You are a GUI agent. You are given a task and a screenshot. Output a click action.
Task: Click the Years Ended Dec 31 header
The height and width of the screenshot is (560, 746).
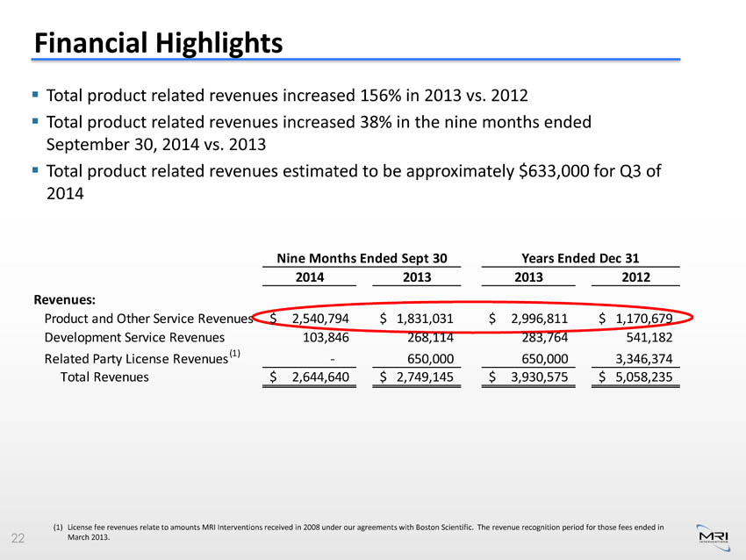point(579,257)
